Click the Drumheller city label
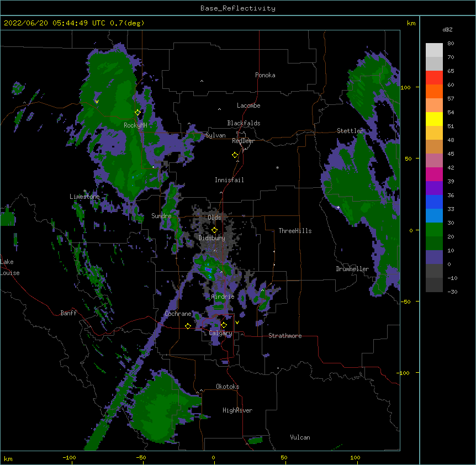 pyautogui.click(x=352, y=269)
